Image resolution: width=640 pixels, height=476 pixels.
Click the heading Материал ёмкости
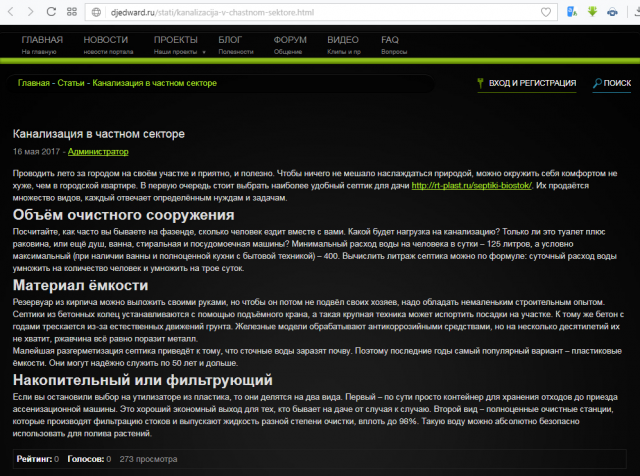[x=80, y=285]
